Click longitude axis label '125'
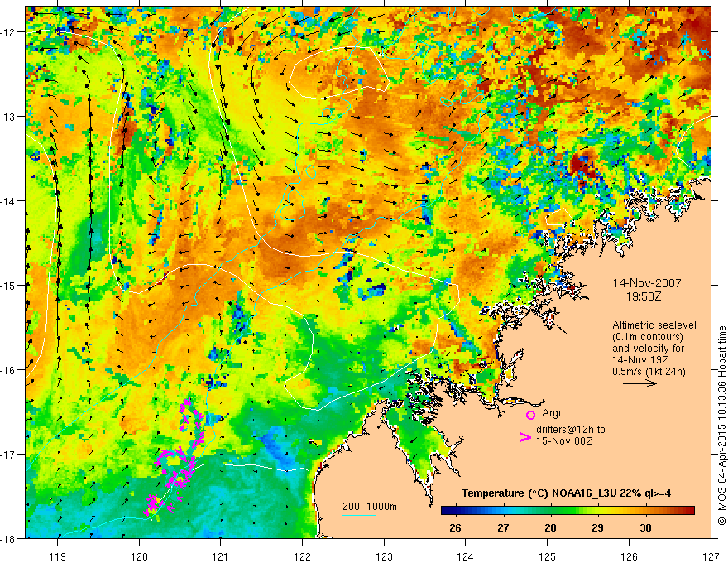The height and width of the screenshot is (563, 728). click(548, 556)
